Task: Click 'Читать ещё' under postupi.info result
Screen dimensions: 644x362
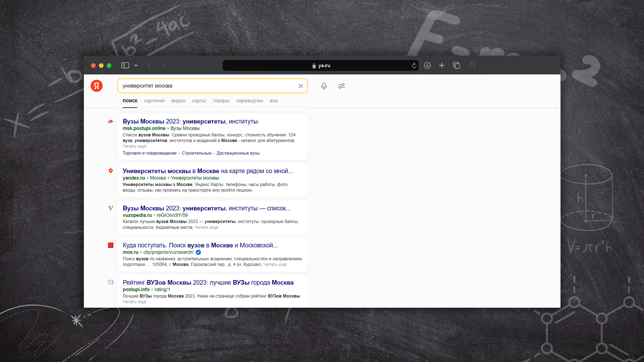Action: click(135, 302)
